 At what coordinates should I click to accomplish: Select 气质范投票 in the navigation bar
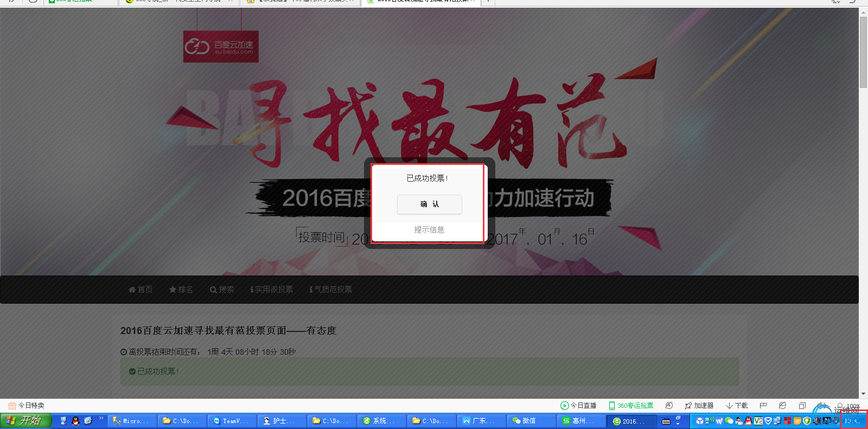pos(330,290)
